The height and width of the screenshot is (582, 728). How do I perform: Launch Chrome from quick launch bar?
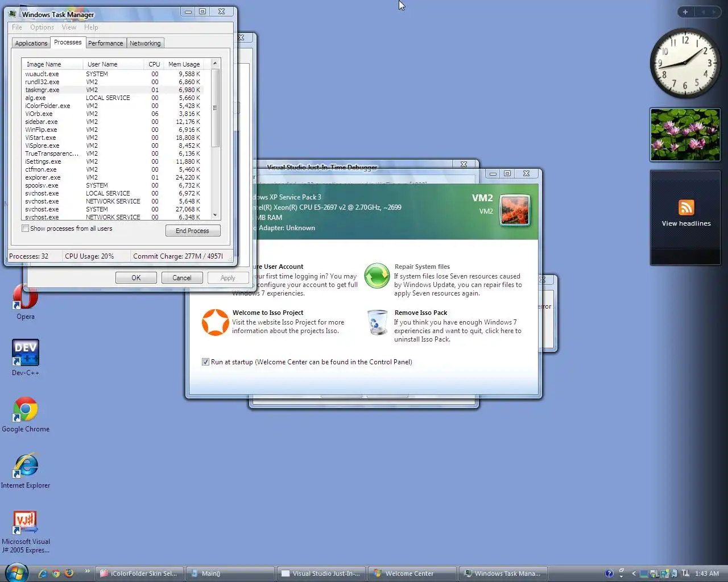[56, 573]
